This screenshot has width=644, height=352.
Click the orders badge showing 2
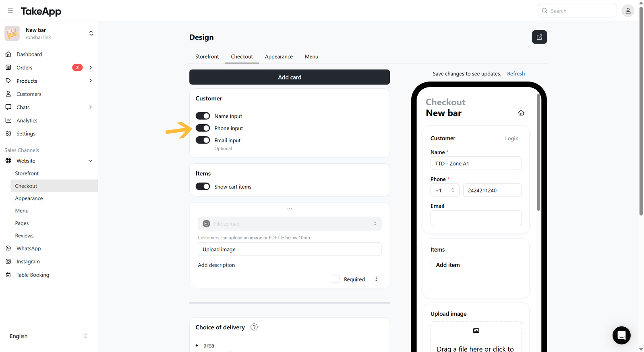click(x=77, y=67)
